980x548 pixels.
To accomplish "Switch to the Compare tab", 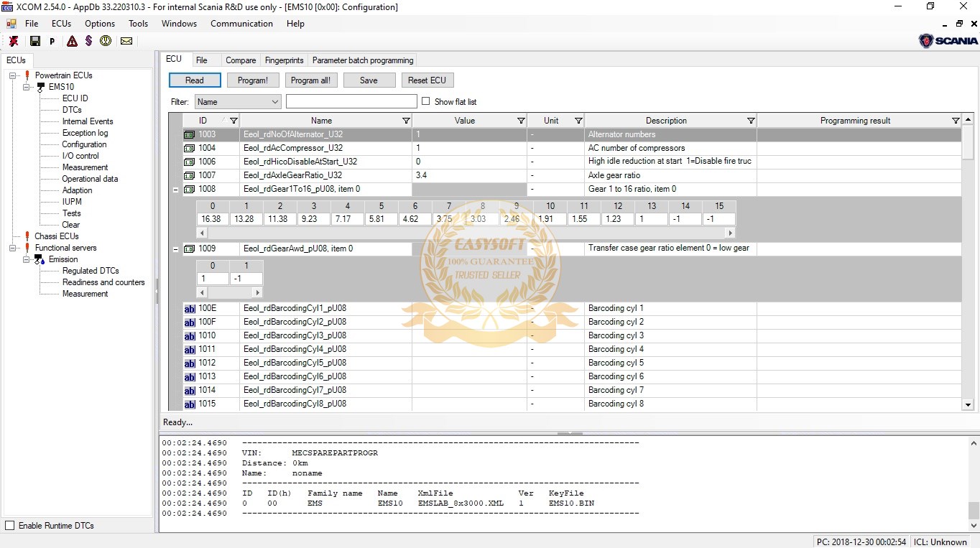I will tap(241, 60).
